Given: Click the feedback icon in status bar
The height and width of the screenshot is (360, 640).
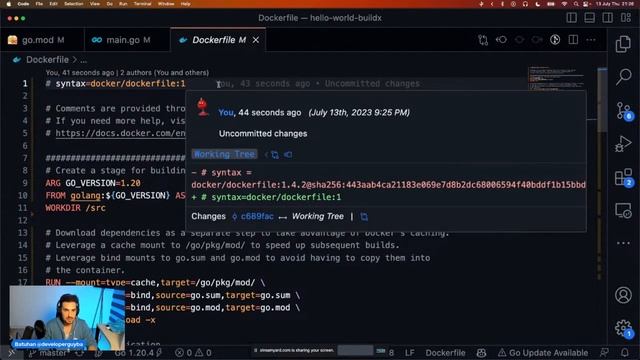Looking at the screenshot, I should 604,353.
